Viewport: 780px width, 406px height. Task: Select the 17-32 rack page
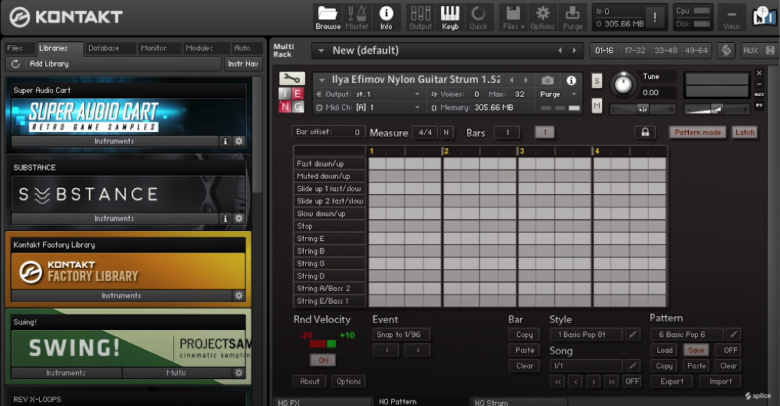point(635,50)
